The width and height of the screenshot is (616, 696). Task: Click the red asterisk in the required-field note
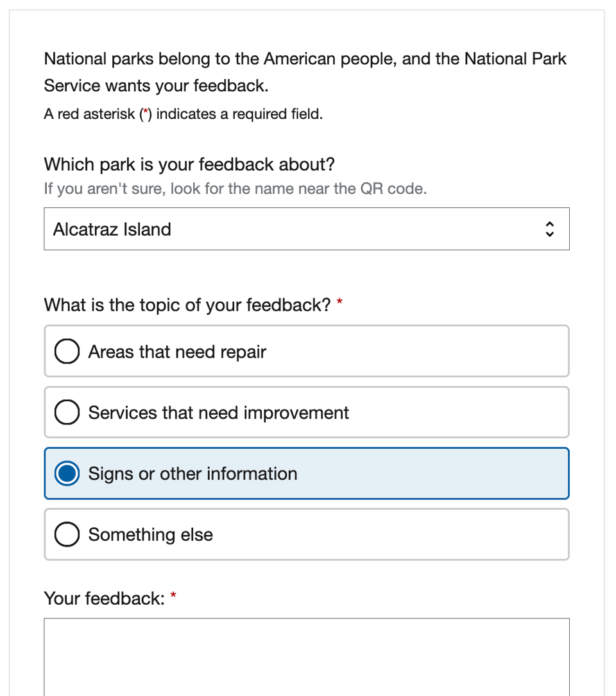tap(146, 114)
